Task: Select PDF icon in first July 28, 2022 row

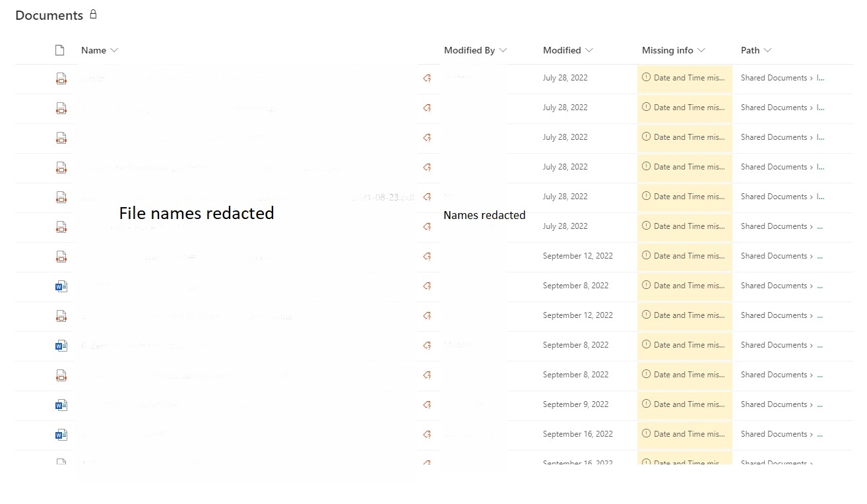Action: click(x=61, y=79)
